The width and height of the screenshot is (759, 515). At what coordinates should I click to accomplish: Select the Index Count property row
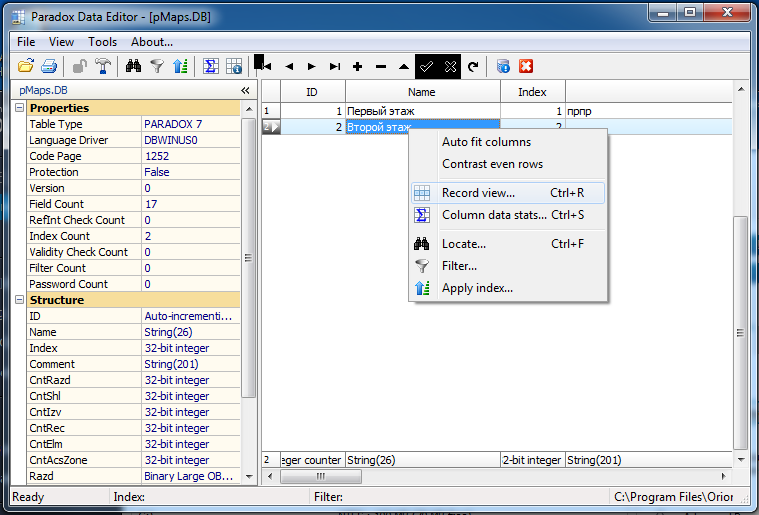tap(134, 236)
